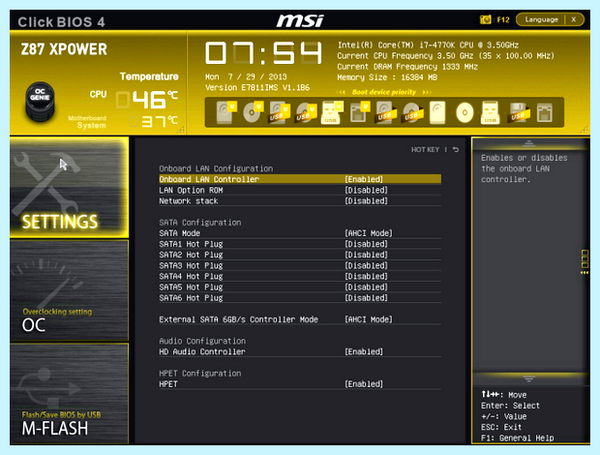Toggle SATA2 Hot Plug Disabled value
The width and height of the screenshot is (600, 455).
(x=366, y=255)
